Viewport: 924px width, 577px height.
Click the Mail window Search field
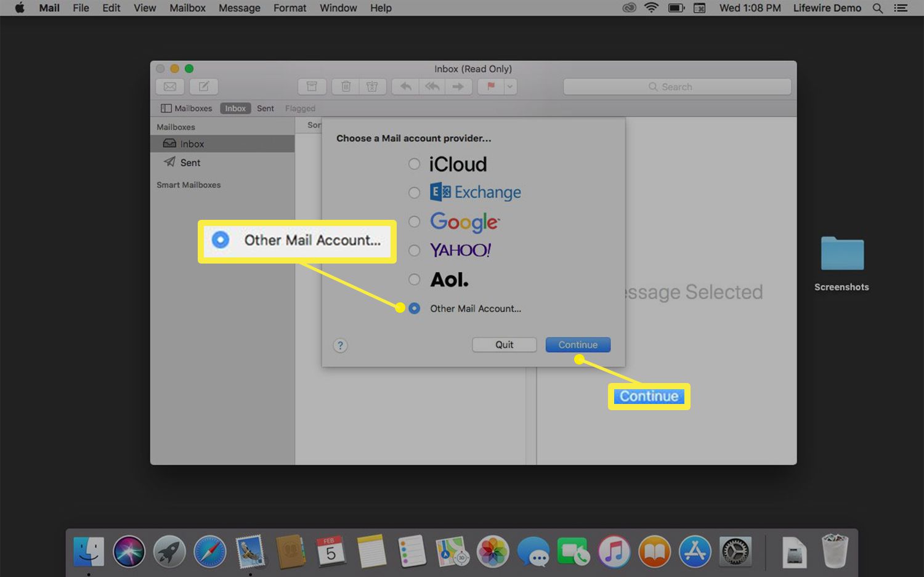[677, 87]
